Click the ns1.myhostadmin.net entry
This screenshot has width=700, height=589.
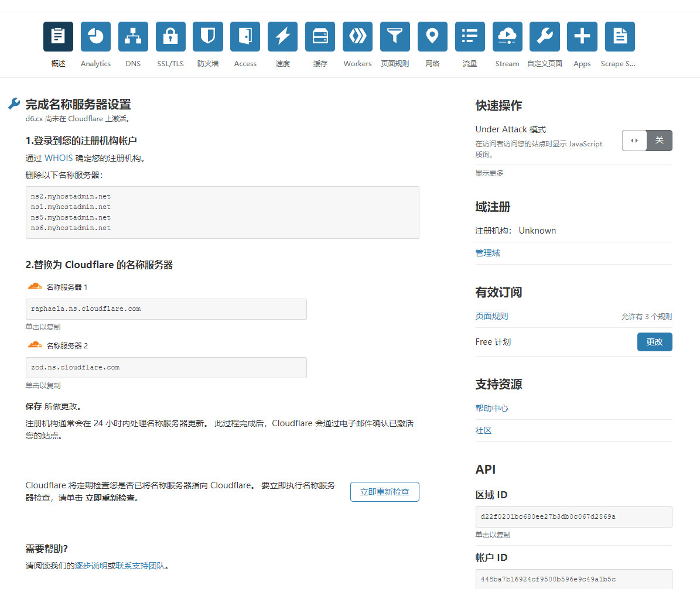point(70,207)
